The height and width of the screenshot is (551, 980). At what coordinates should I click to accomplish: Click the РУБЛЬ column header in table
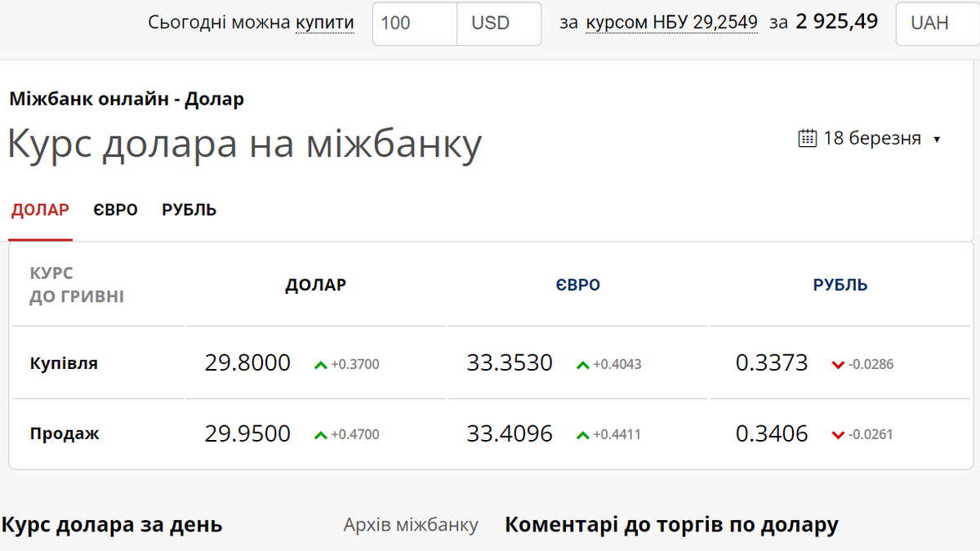coord(840,285)
